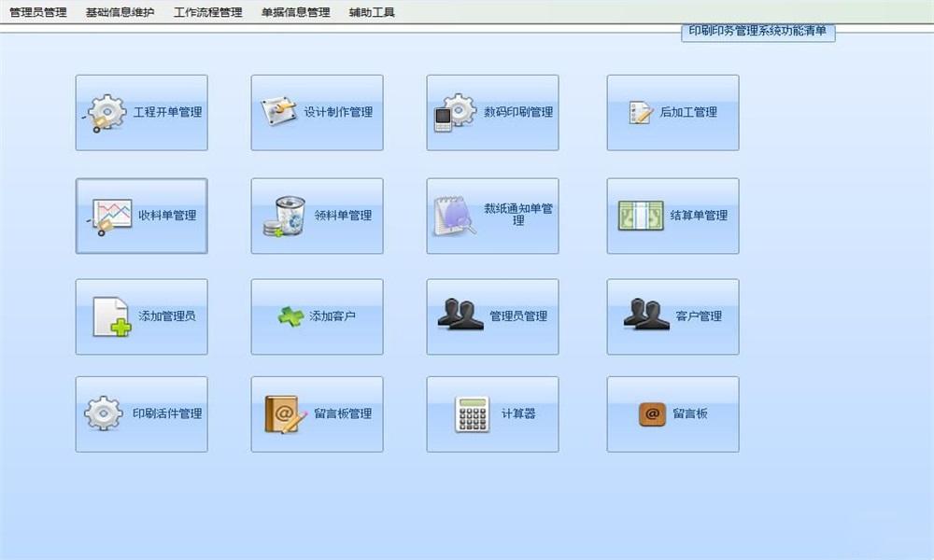Open 裁纸通知单管理 notepad icon
The image size is (934, 560).
pyautogui.click(x=454, y=216)
